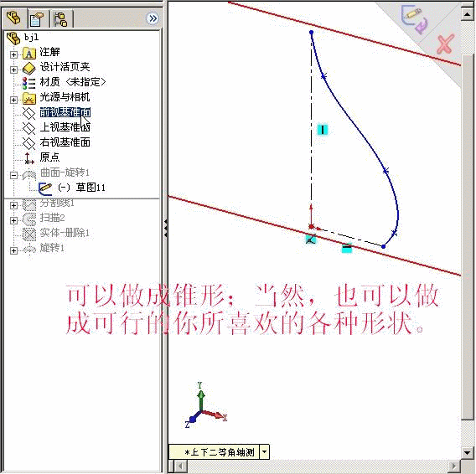
Task: Click the material icon next to 材质
Action: [x=29, y=83]
